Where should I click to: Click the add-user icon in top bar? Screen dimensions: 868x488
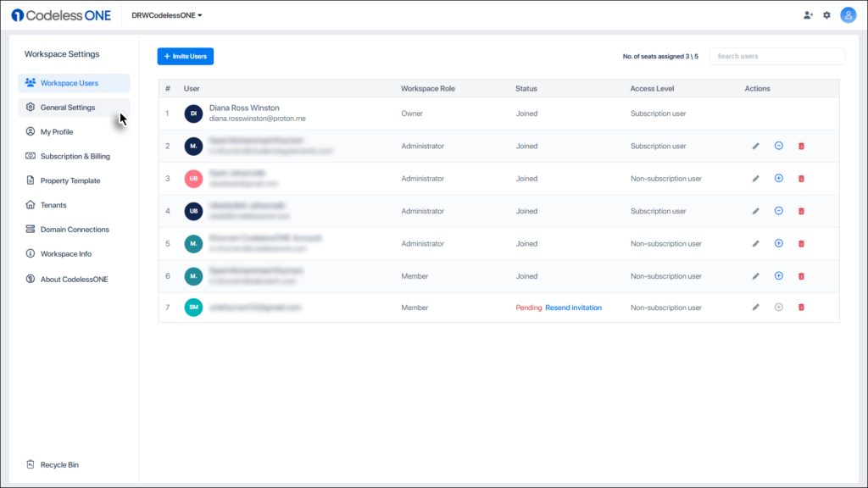click(x=808, y=15)
